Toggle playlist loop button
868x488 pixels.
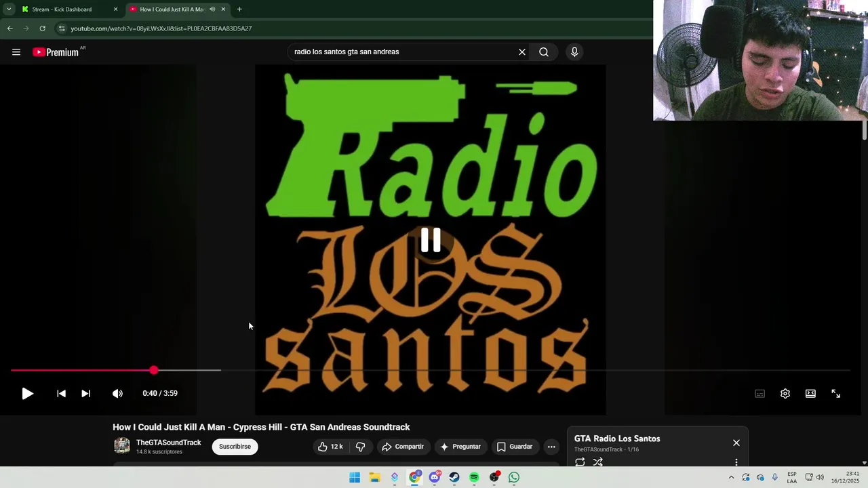coord(580,462)
